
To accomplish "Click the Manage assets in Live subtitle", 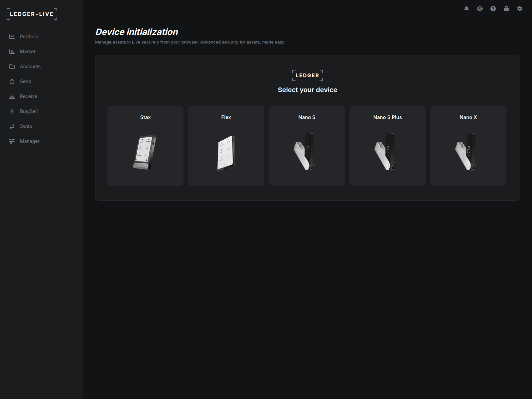I will tap(190, 42).
